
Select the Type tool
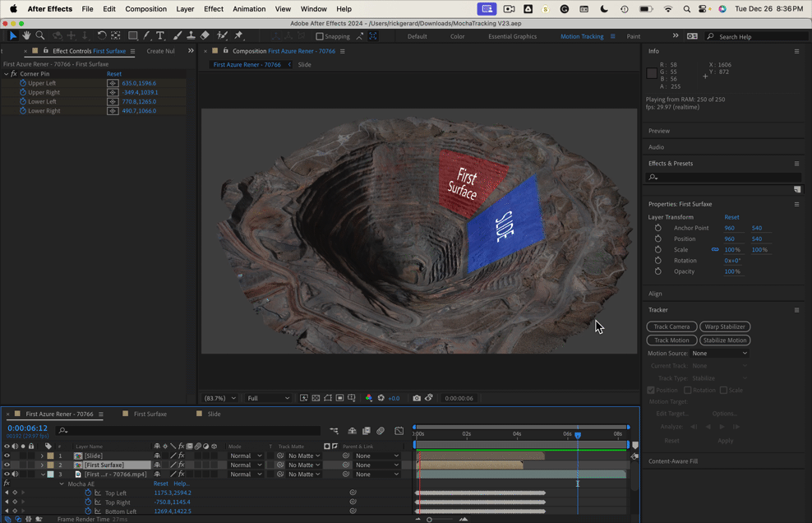pos(160,36)
